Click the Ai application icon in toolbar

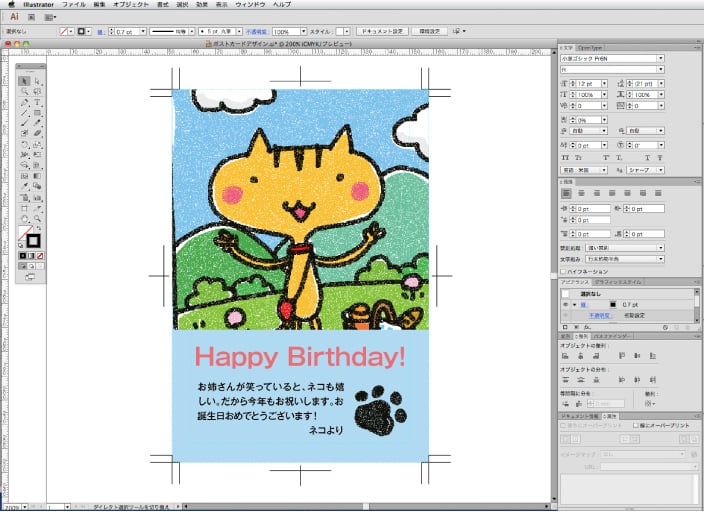click(x=14, y=18)
